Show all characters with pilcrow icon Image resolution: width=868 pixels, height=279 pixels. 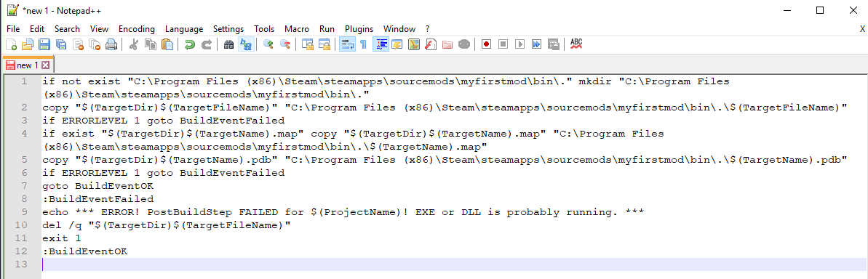pos(363,45)
